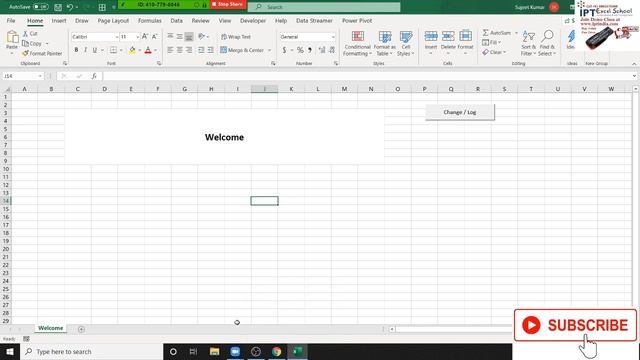This screenshot has height=360, width=640.
Task: Open the Copy dropdown arrow
Action: (x=47, y=44)
